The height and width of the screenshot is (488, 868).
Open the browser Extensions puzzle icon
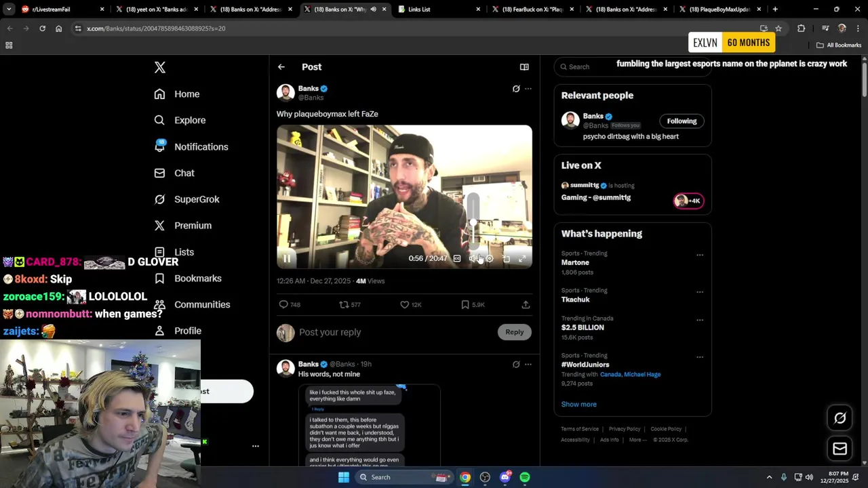pos(802,28)
